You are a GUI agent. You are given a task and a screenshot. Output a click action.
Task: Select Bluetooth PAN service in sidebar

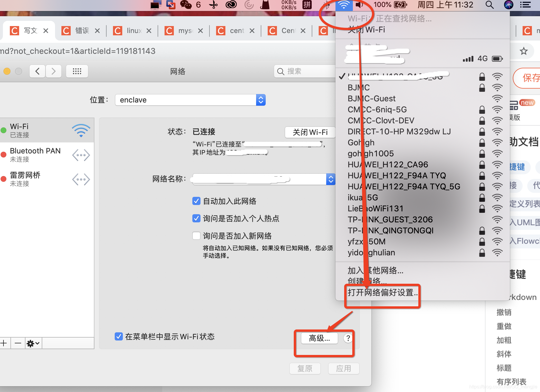click(x=47, y=155)
